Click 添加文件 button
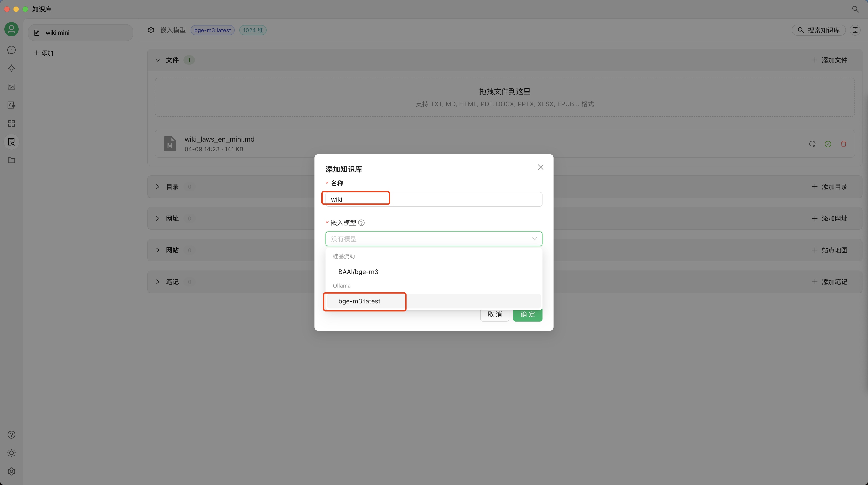The height and width of the screenshot is (485, 868). click(x=829, y=60)
